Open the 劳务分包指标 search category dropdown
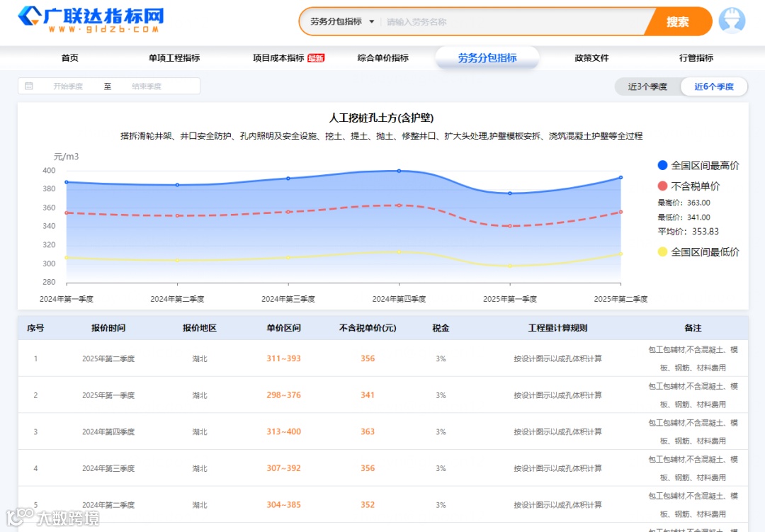 pyautogui.click(x=342, y=21)
